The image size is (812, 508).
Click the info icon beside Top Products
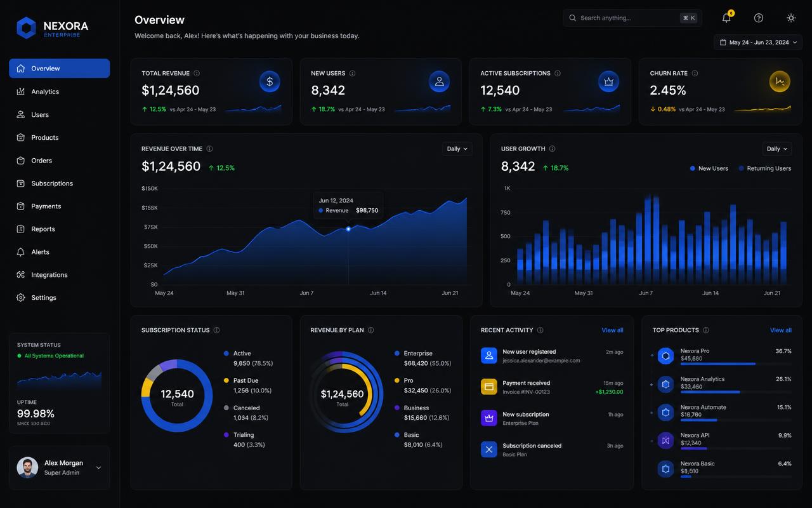click(x=705, y=330)
